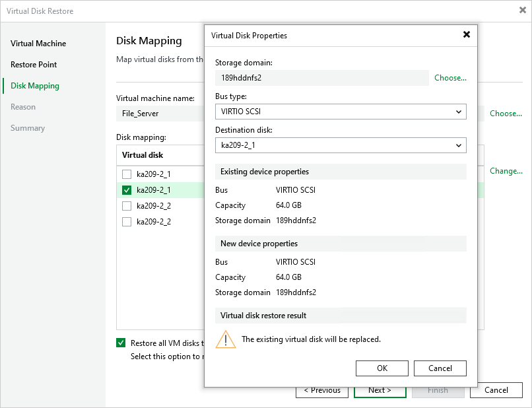Click Next to proceed with restore

coord(380,390)
